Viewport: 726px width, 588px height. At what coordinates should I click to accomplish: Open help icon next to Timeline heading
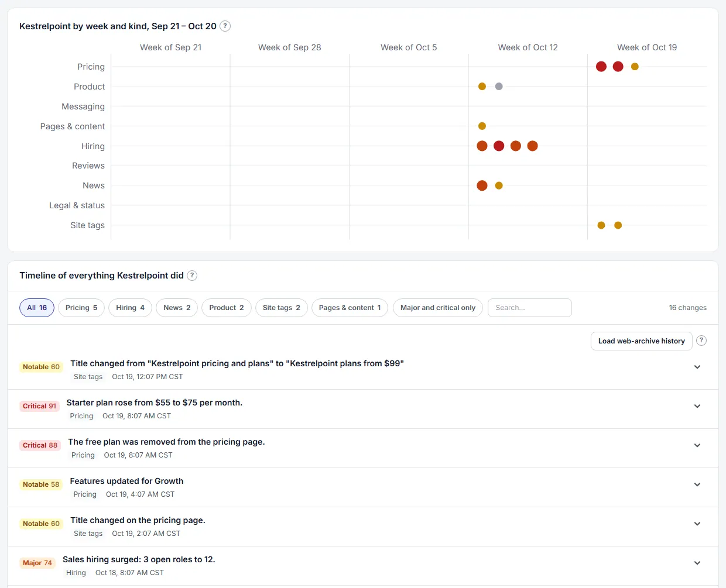pos(192,276)
